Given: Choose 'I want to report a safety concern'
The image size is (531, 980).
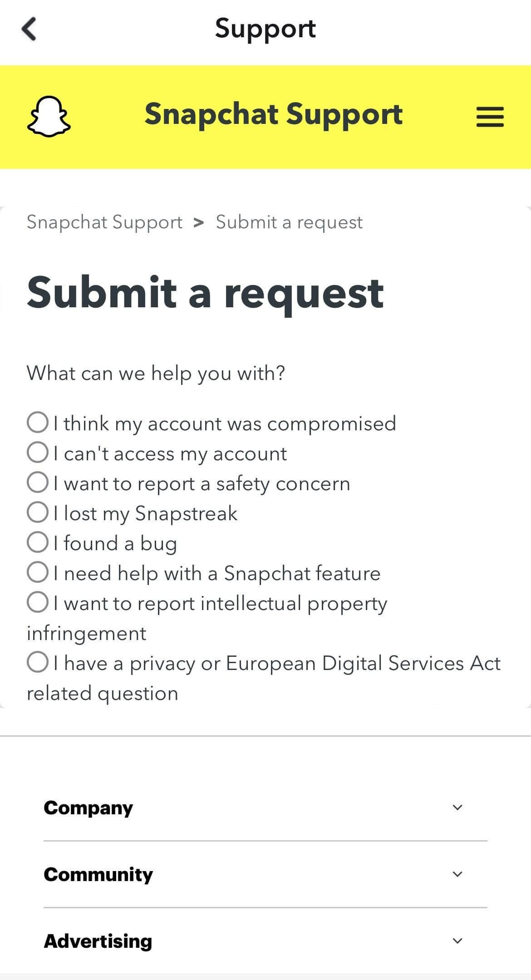Looking at the screenshot, I should (x=38, y=483).
